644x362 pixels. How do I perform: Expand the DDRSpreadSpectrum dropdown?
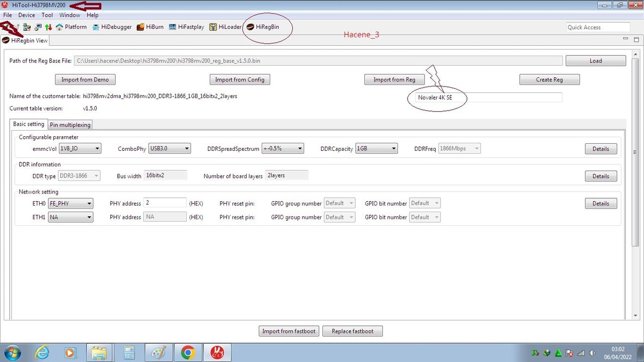pyautogui.click(x=282, y=148)
